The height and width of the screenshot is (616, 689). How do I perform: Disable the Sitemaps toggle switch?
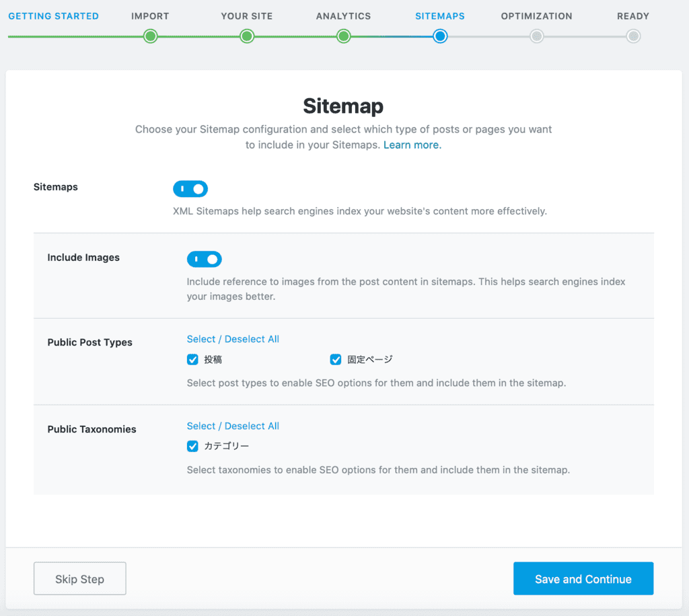[190, 189]
